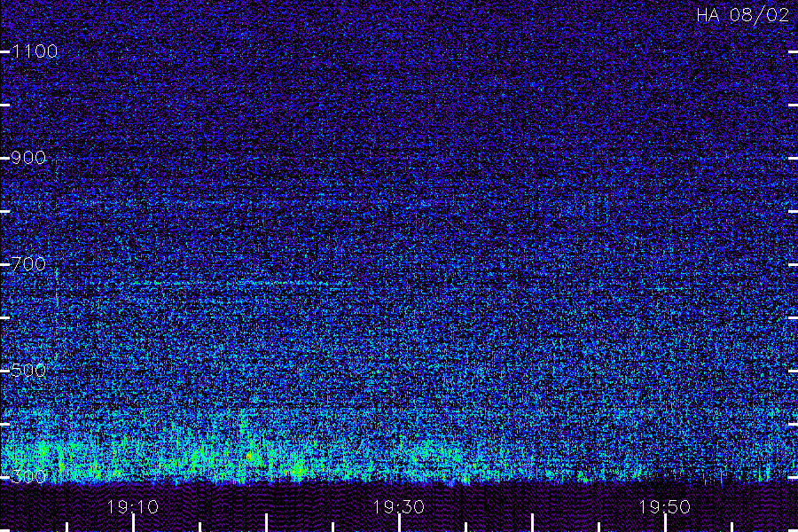Click the 1100 frequency axis label
The image size is (798, 532).
click(x=35, y=51)
